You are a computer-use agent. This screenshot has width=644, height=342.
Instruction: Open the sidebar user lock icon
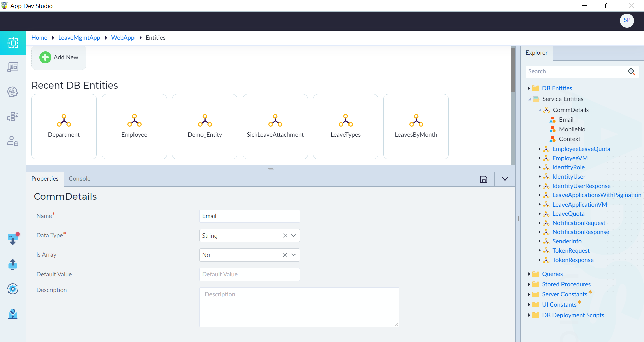[x=13, y=141]
